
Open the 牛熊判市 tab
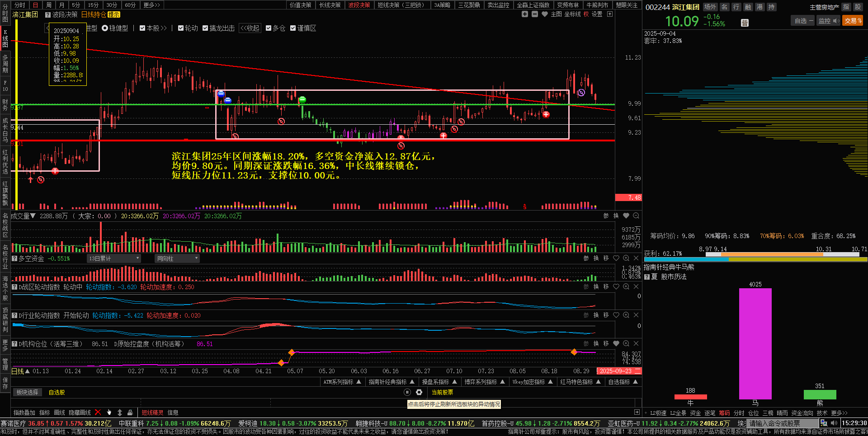click(x=597, y=5)
